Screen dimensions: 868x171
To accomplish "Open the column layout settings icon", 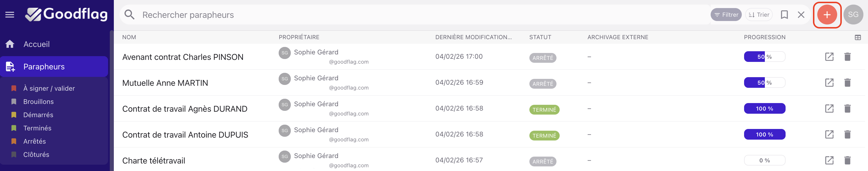I will (858, 37).
